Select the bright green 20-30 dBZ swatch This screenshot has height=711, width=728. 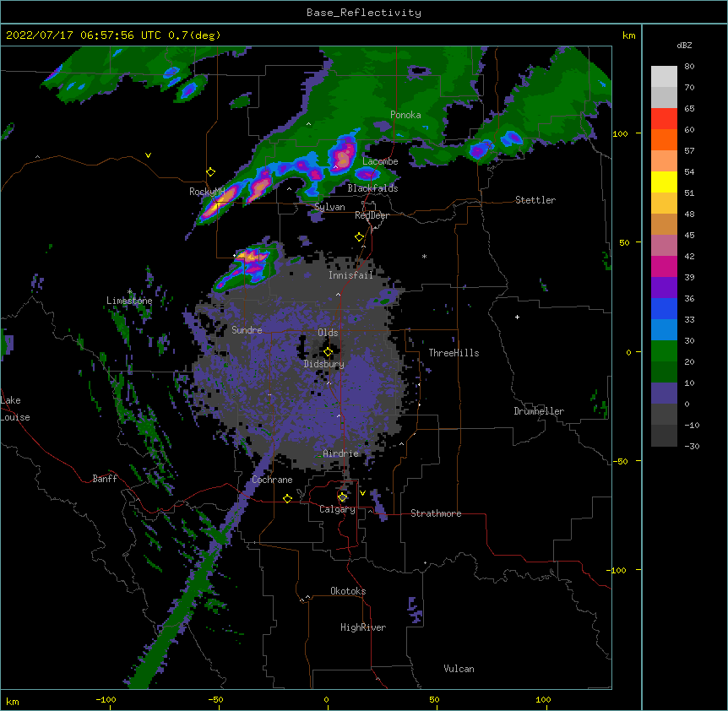pos(664,351)
